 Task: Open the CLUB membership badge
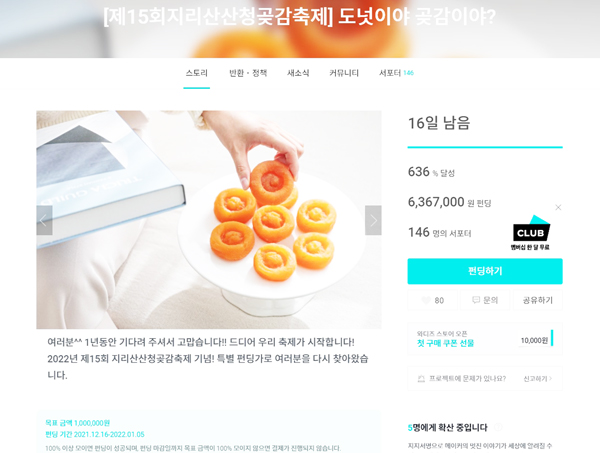point(530,233)
